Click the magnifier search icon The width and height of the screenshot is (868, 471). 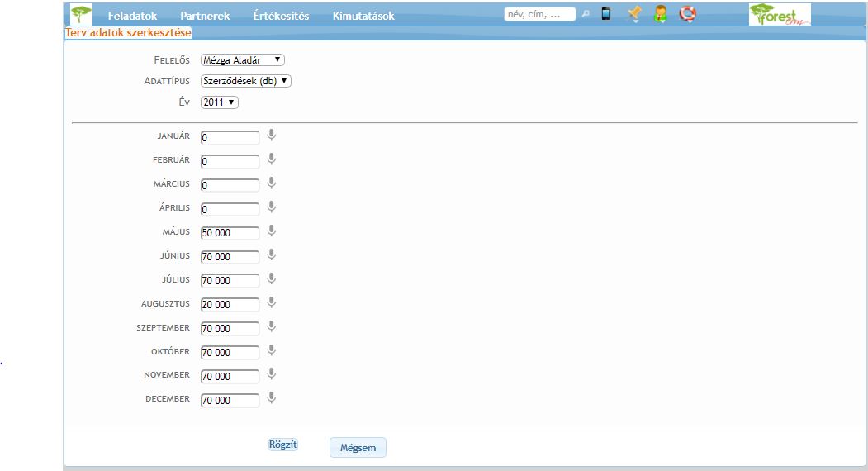click(x=586, y=14)
